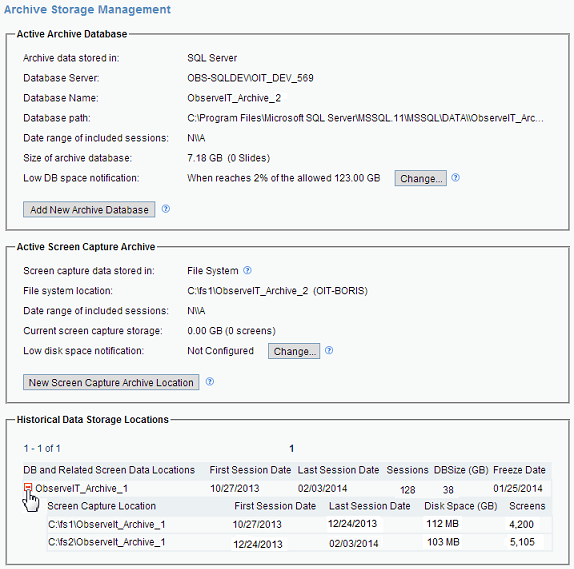
Task: Click New Screen Capture Archive Location button
Action: [111, 382]
